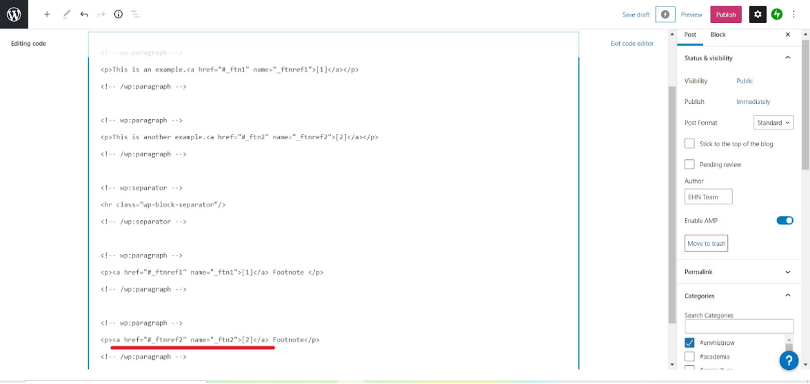Undo the last change
Image resolution: width=810 pixels, height=384 pixels.
pyautogui.click(x=84, y=14)
